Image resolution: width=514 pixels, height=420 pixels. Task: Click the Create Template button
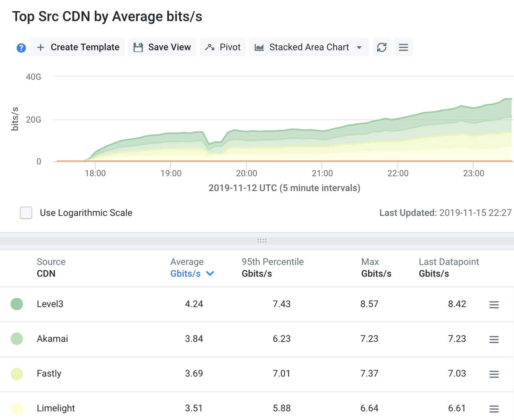(x=77, y=47)
